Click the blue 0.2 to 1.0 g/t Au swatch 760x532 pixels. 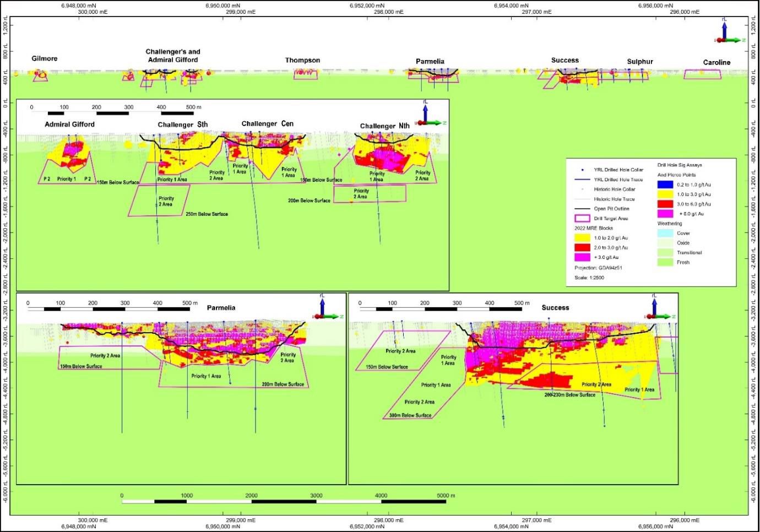click(x=665, y=184)
